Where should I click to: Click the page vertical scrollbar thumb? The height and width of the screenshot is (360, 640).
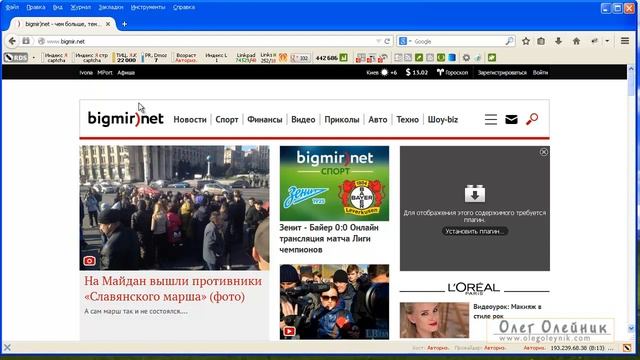[631, 85]
